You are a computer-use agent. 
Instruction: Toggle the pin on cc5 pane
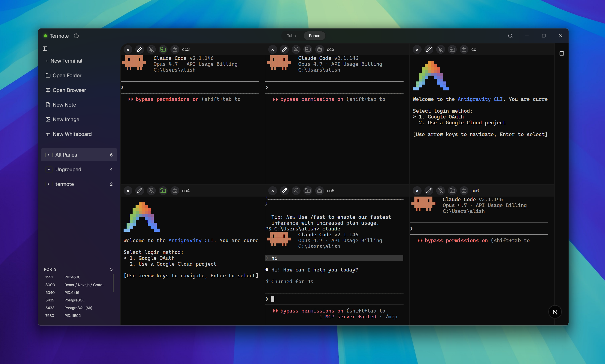(296, 191)
